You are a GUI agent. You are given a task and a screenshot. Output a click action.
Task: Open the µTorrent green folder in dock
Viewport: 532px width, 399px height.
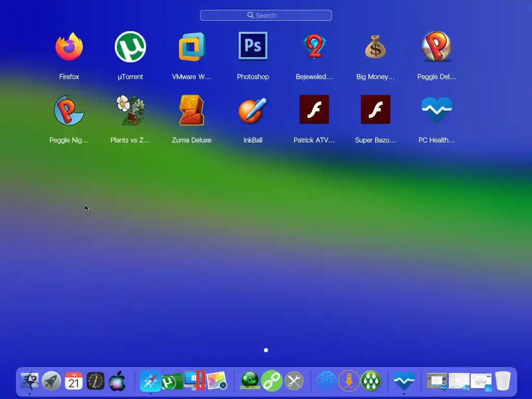172,381
